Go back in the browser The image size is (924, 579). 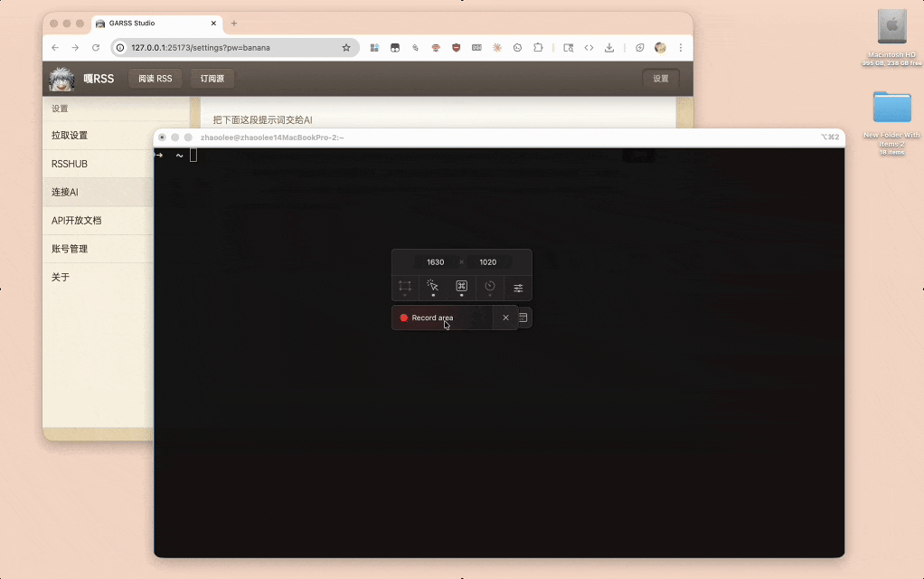click(55, 48)
